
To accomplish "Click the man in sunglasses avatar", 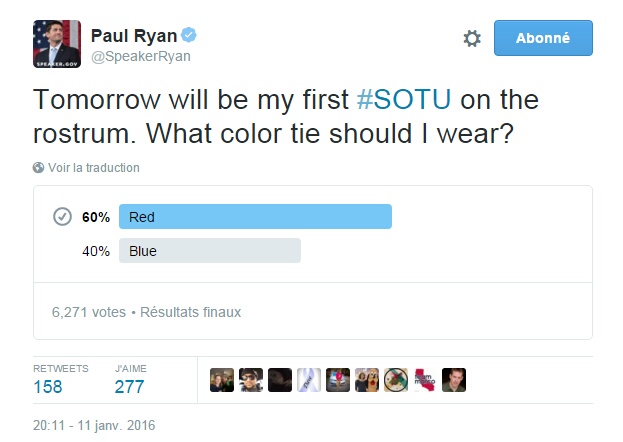I will coord(251,380).
